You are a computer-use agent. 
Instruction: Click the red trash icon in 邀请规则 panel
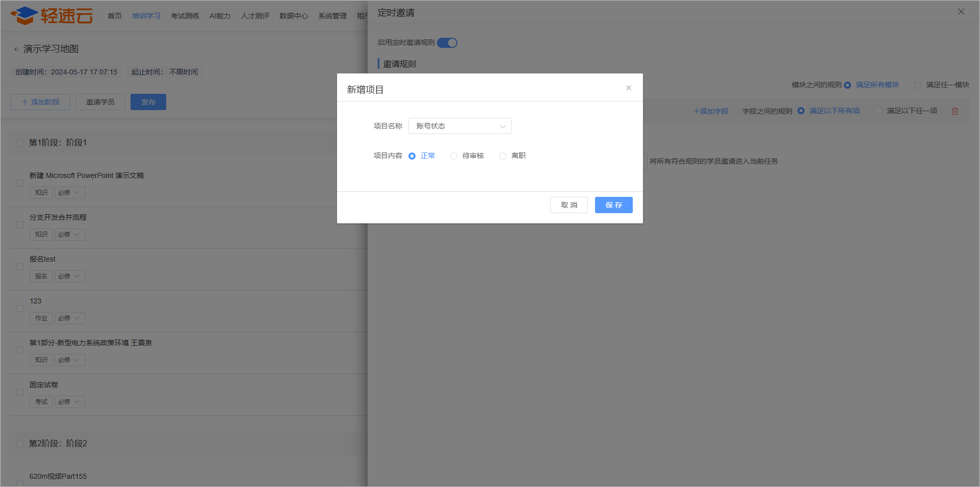click(955, 111)
